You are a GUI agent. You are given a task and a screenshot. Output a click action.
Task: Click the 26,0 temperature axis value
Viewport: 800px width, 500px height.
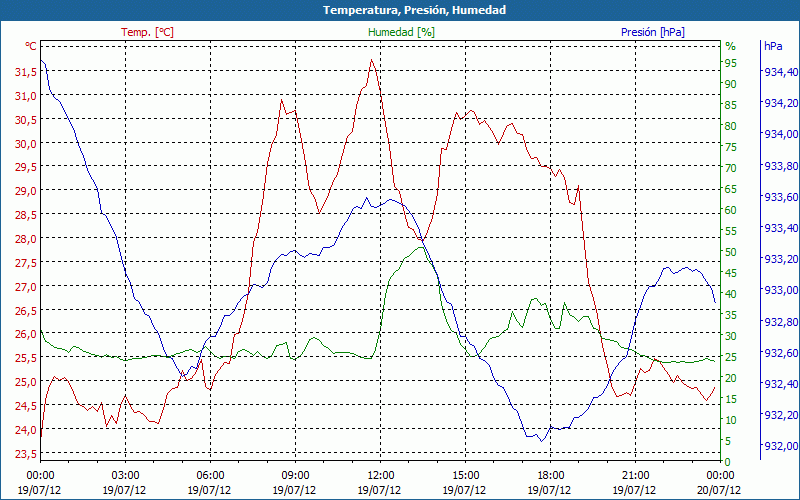(26, 334)
